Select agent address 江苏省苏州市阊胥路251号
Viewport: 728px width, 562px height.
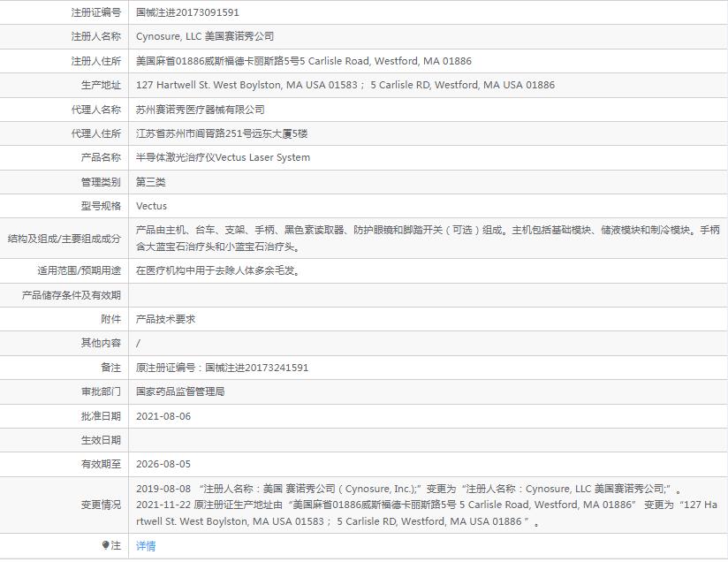point(222,133)
